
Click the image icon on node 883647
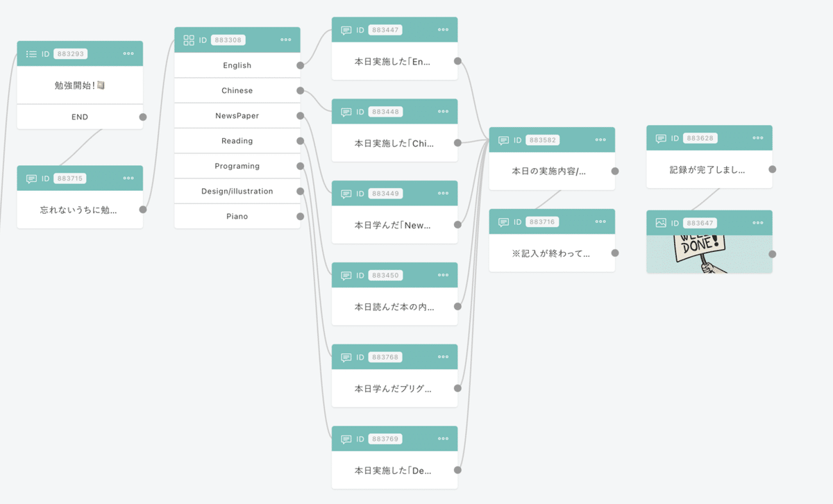coord(659,223)
